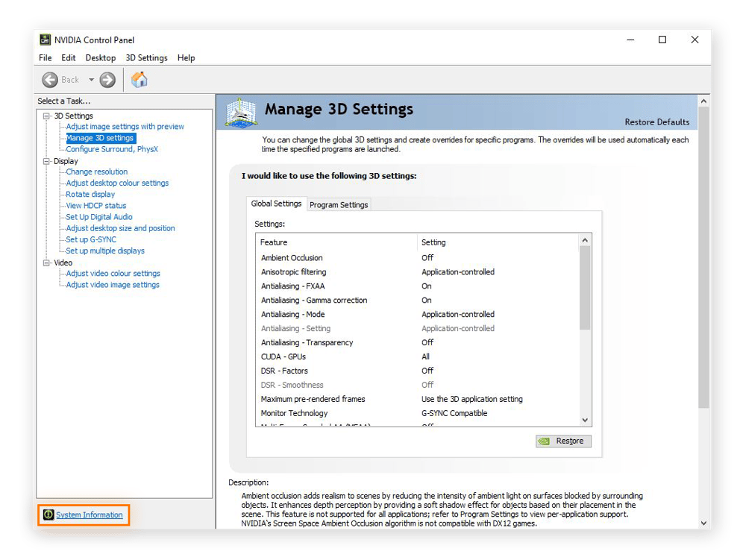
Task: Click the Restore Defaults link
Action: [656, 122]
